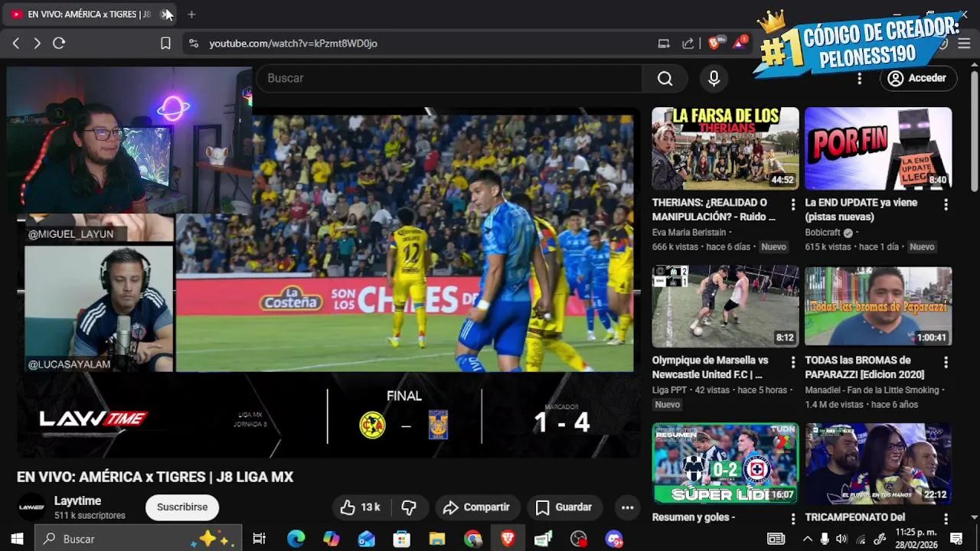The width and height of the screenshot is (980, 551).
Task: Click the page vertical scrollbar
Action: coord(974,130)
